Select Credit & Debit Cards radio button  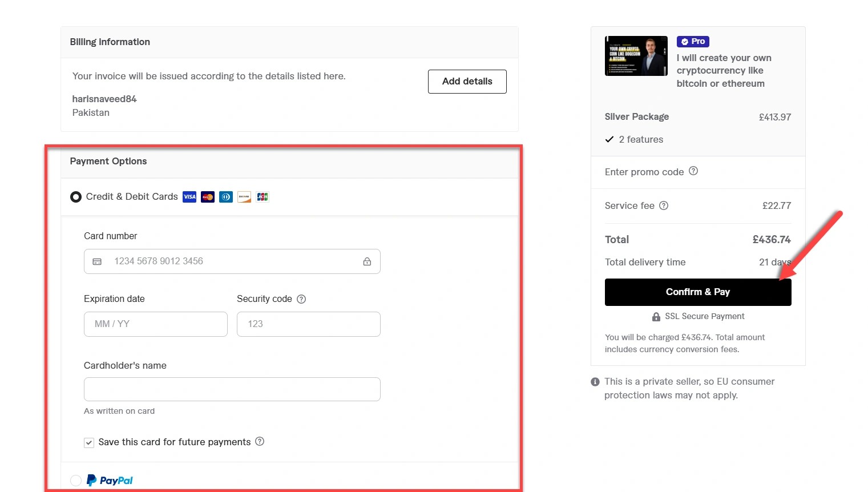pos(76,197)
